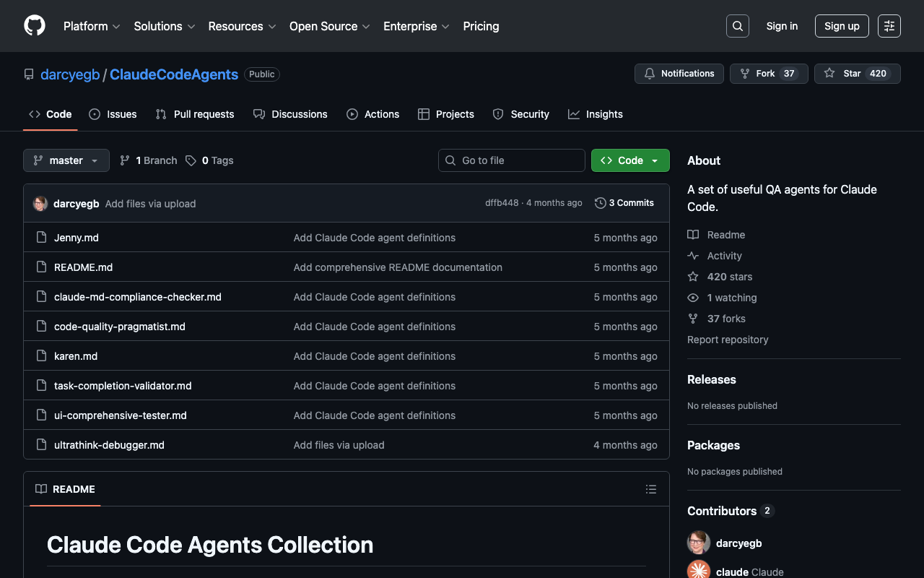Open the darcyegb contributor avatar thumbnail
The height and width of the screenshot is (578, 924).
pyautogui.click(x=698, y=543)
